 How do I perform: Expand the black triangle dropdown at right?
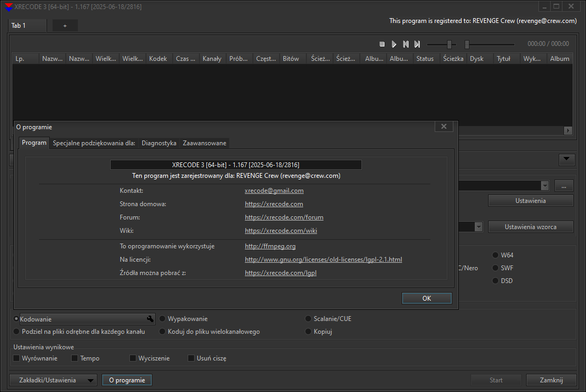[567, 159]
